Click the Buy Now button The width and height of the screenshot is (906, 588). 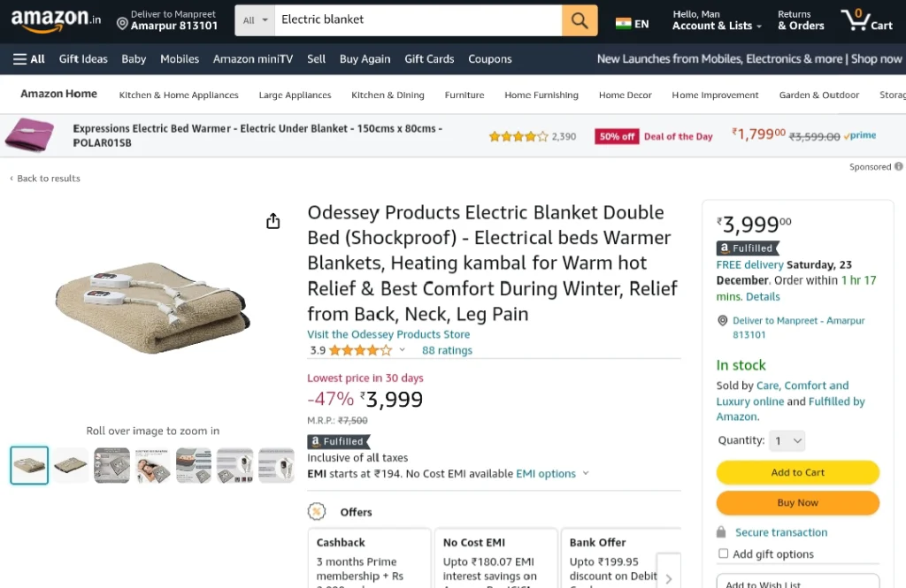[x=797, y=502]
